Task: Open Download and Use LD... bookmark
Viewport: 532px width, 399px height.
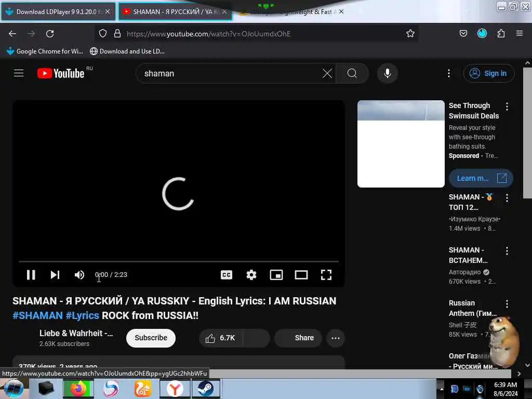Action: [x=127, y=51]
